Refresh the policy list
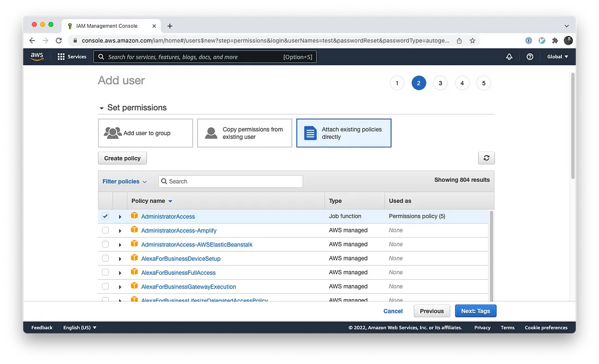599x364 pixels. [486, 158]
